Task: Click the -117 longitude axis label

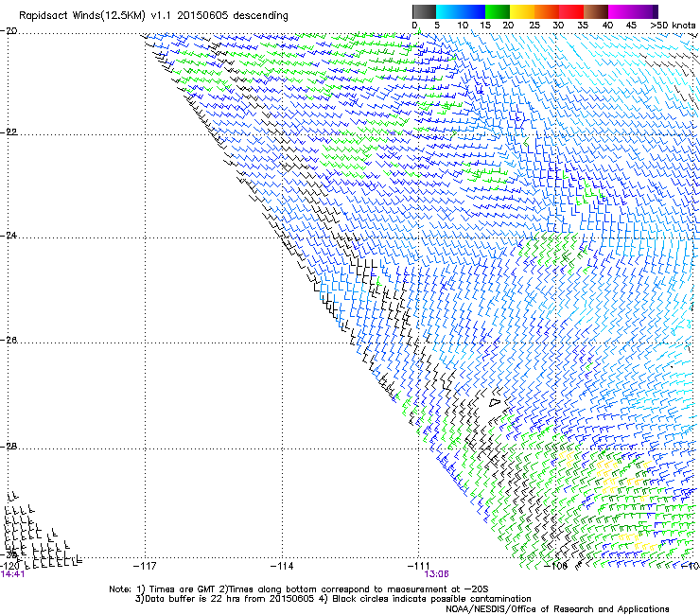Action: tap(145, 566)
